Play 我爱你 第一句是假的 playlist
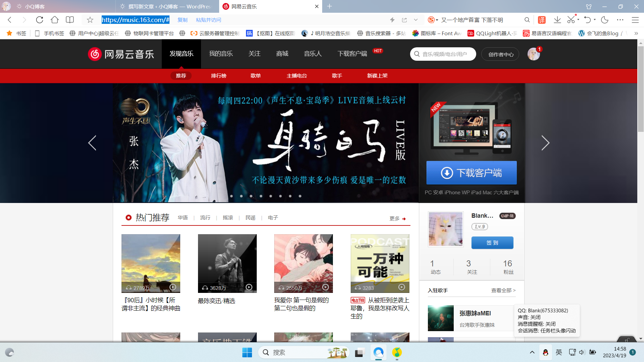Image resolution: width=644 pixels, height=362 pixels. [326, 287]
